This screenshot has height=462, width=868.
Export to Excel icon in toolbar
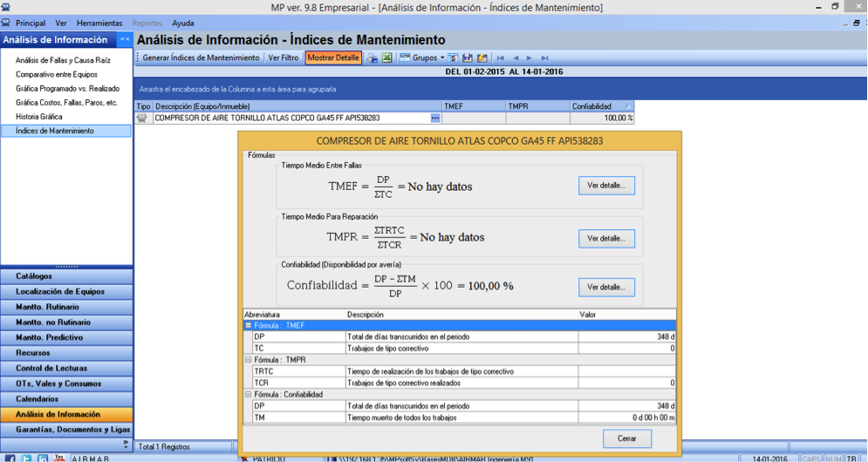click(x=387, y=58)
